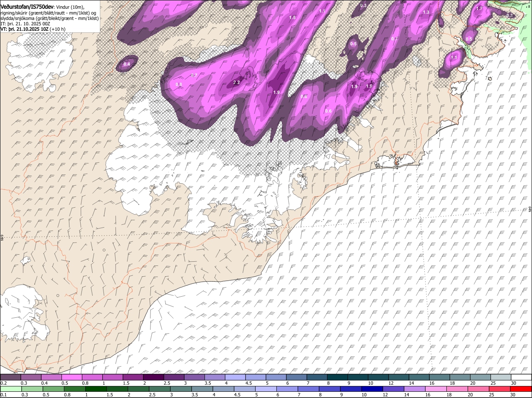Click the lower legend red swatch labeled 30
This screenshot has width=532, height=398.
[522, 389]
